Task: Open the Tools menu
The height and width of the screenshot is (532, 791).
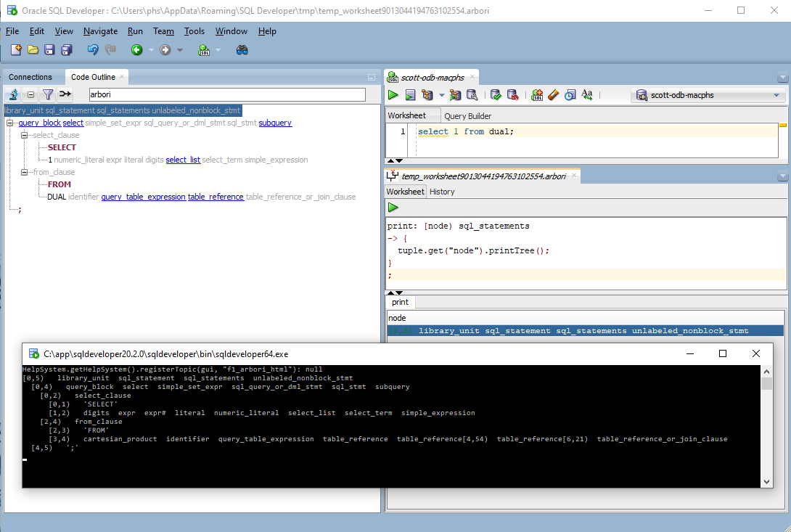Action: (x=194, y=31)
